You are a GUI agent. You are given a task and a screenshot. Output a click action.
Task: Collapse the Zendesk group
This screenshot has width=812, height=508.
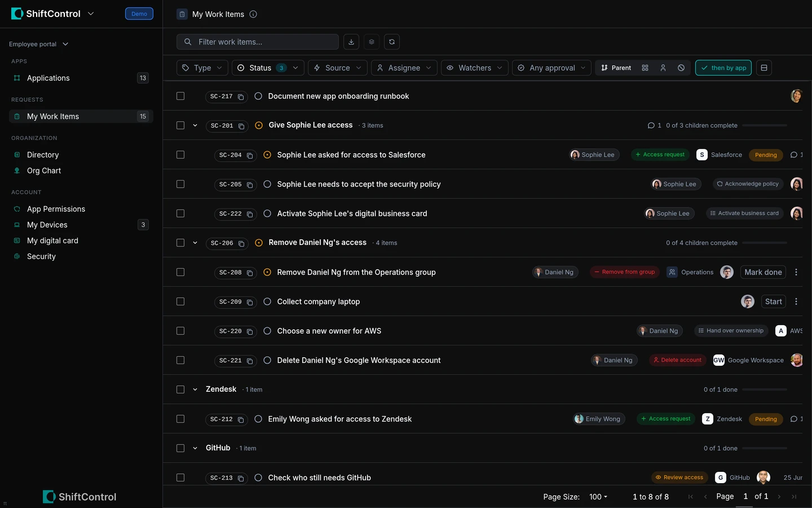click(195, 389)
